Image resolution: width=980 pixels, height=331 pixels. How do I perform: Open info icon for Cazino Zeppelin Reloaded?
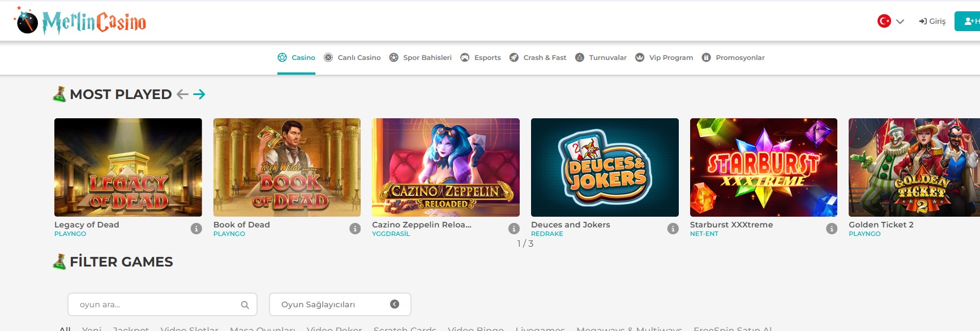[x=514, y=229]
